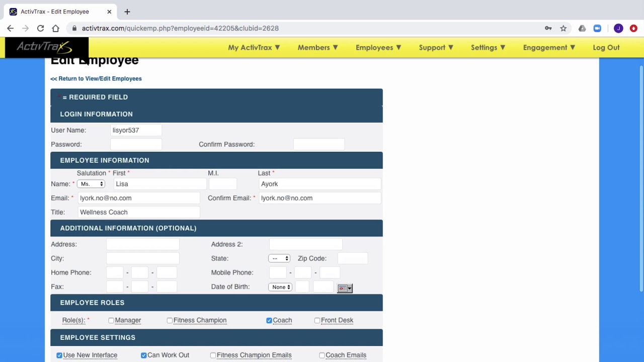Viewport: 644px width, 362px height.
Task: Expand the Engagement menu
Action: (549, 47)
